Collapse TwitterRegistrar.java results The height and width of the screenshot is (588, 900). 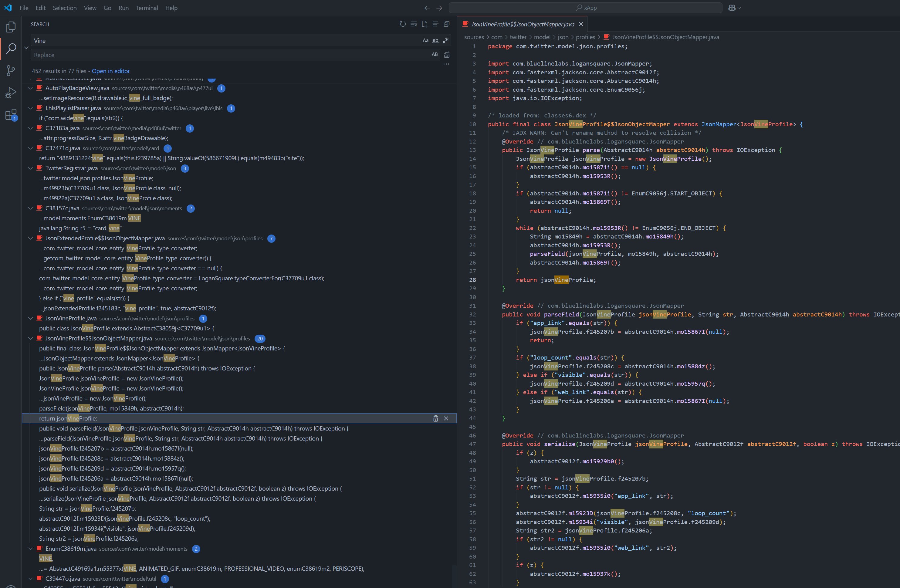coord(30,168)
